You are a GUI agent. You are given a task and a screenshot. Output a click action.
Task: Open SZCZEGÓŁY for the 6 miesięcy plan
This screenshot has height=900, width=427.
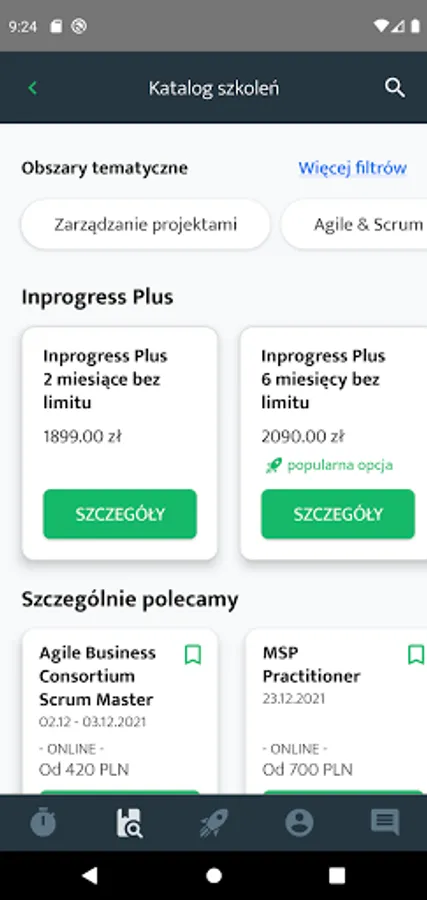point(337,514)
